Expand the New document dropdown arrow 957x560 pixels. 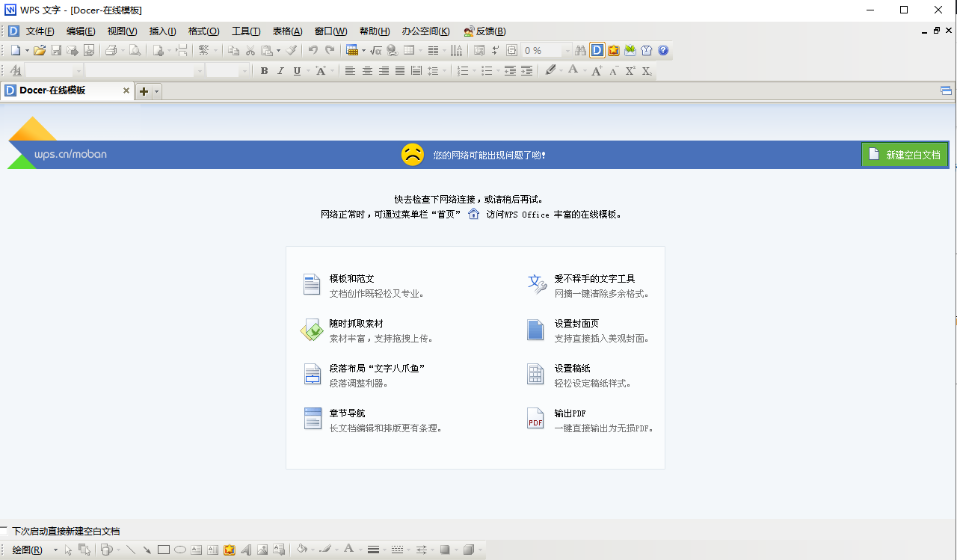tap(27, 50)
